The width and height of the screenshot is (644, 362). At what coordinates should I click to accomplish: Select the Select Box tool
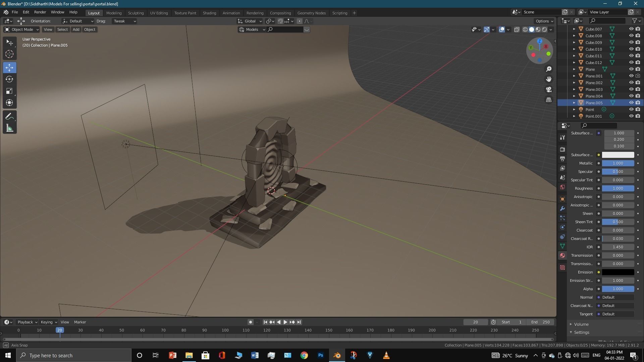10,43
